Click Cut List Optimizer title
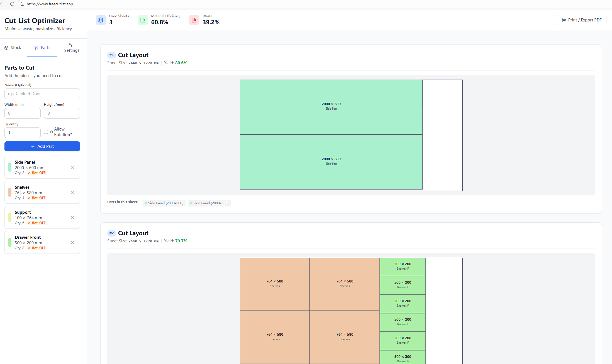This screenshot has width=612, height=364. (x=35, y=21)
